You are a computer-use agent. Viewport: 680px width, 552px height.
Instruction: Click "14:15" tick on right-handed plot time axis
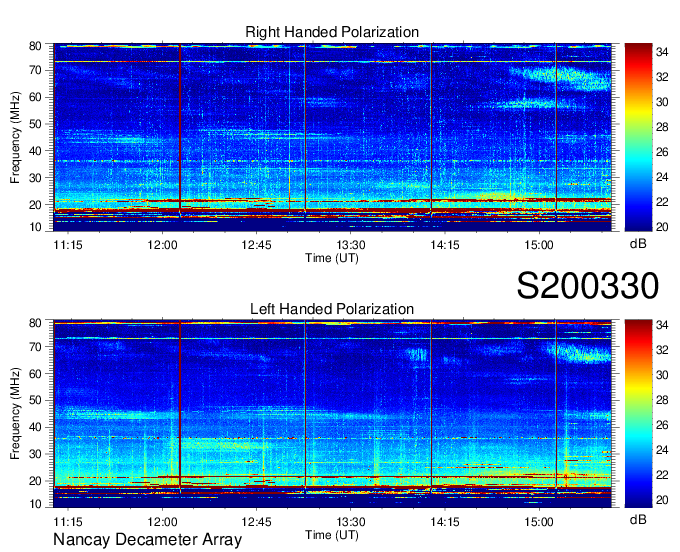[x=445, y=245]
